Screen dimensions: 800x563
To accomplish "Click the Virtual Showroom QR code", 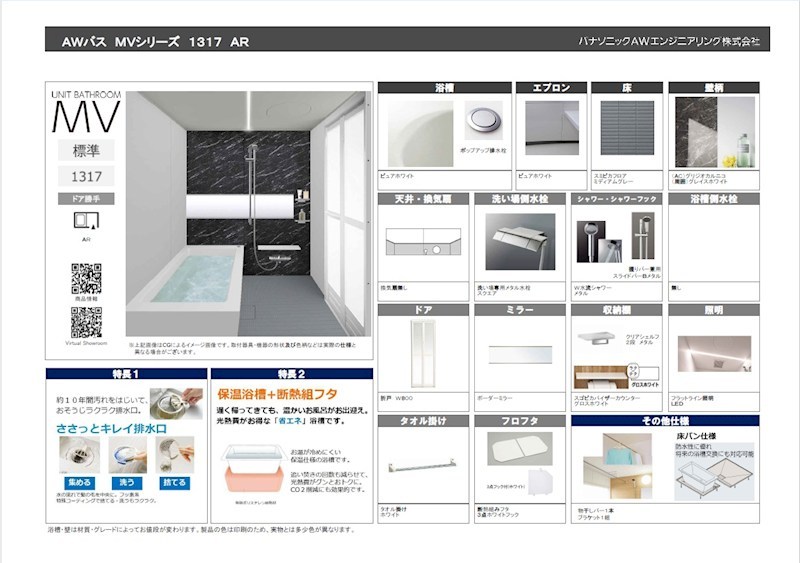I will tap(86, 323).
